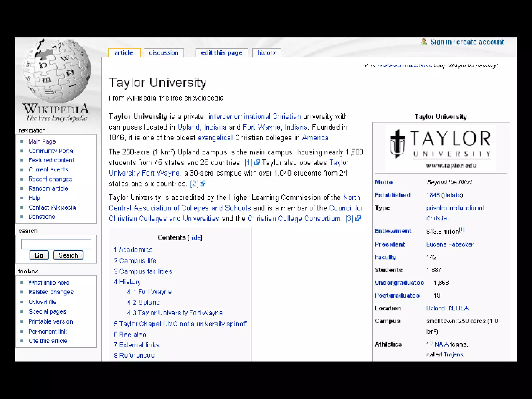Click the user icon beside Sign in
The height and width of the screenshot is (399, 532).
click(x=424, y=42)
